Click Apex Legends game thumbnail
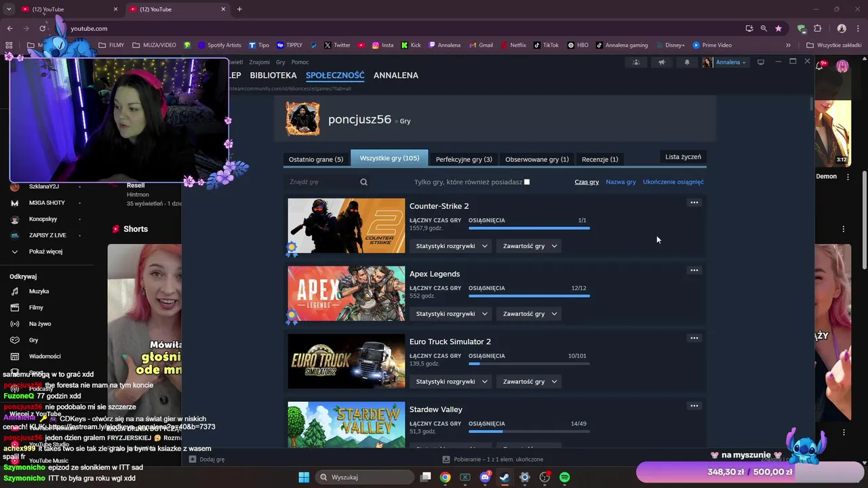The height and width of the screenshot is (488, 868). pyautogui.click(x=346, y=293)
